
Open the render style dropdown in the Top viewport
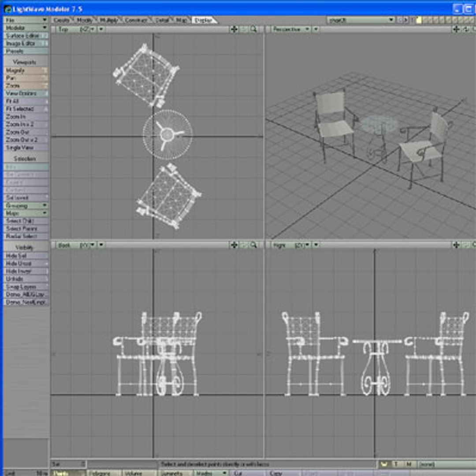click(x=101, y=29)
